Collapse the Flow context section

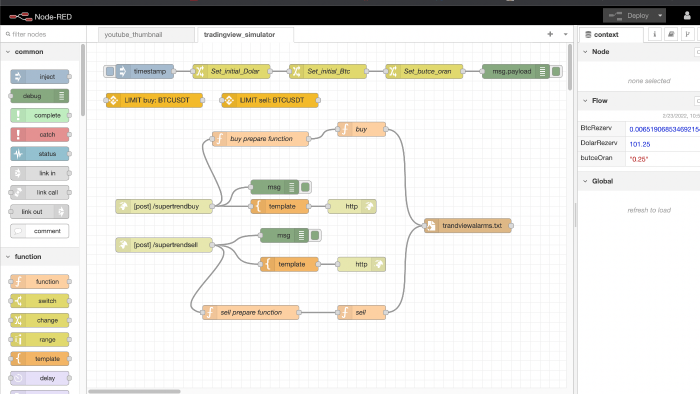585,101
